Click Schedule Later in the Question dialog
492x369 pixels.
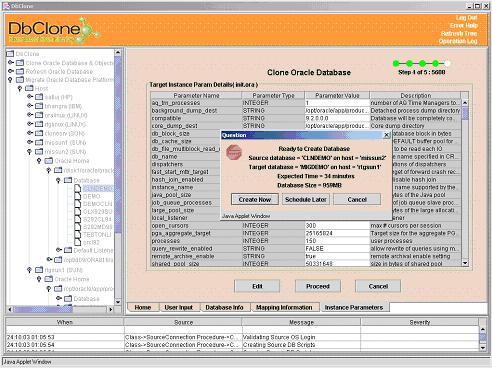(306, 199)
